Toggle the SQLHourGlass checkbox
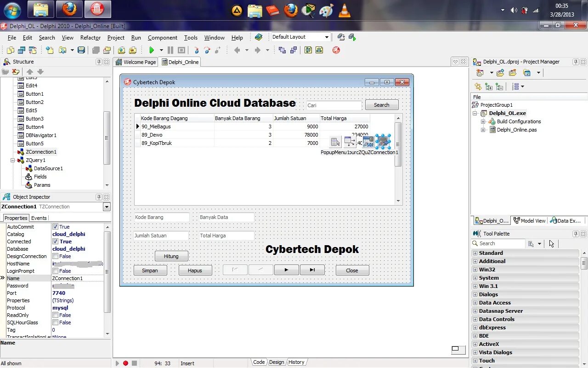The height and width of the screenshot is (368, 588). coord(55,322)
